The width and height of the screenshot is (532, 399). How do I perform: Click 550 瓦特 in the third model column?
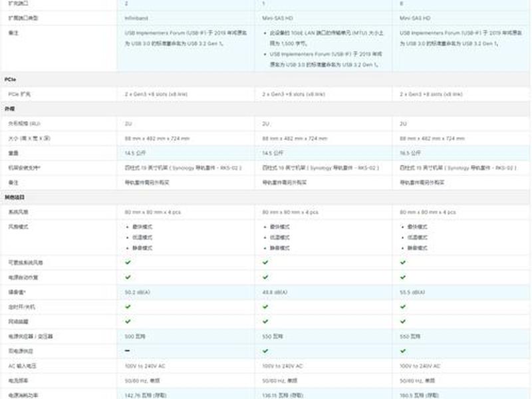click(x=410, y=336)
